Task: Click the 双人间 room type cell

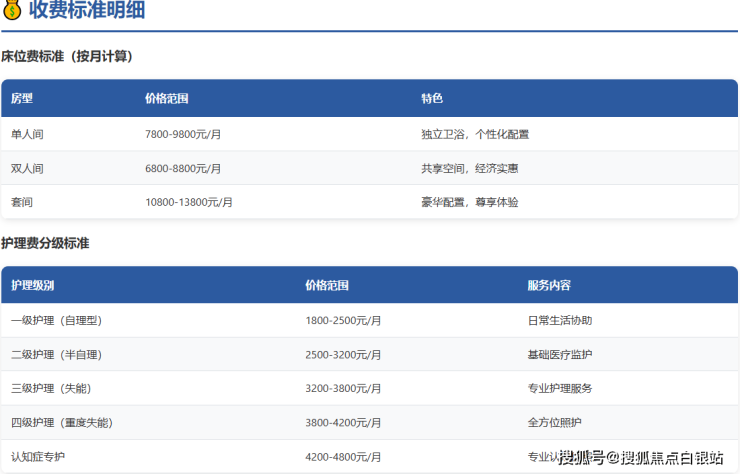Action: coord(27,168)
